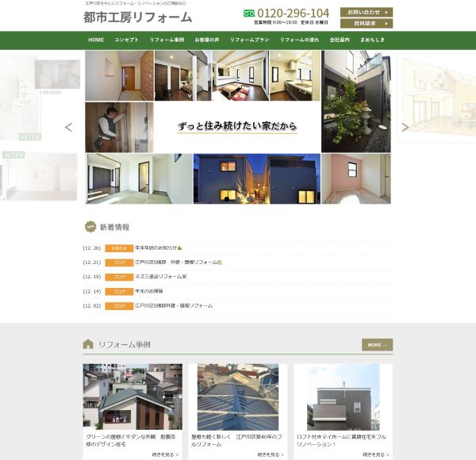Viewport: 476px width, 460px height.
Task: Click the faded next-slide house illustration
Action: pyautogui.click(x=437, y=98)
